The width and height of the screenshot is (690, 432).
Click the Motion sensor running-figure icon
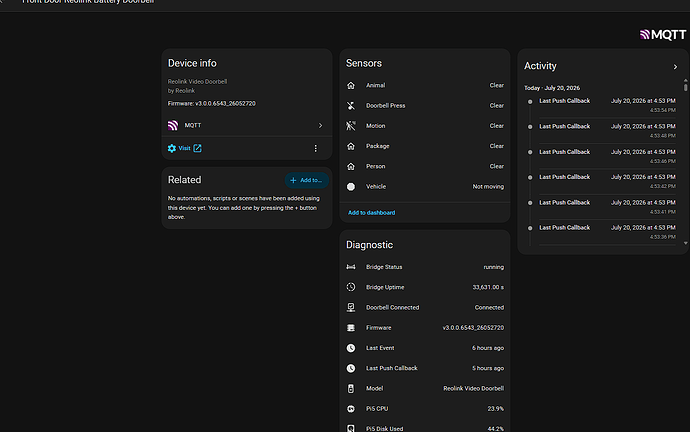[x=351, y=126]
